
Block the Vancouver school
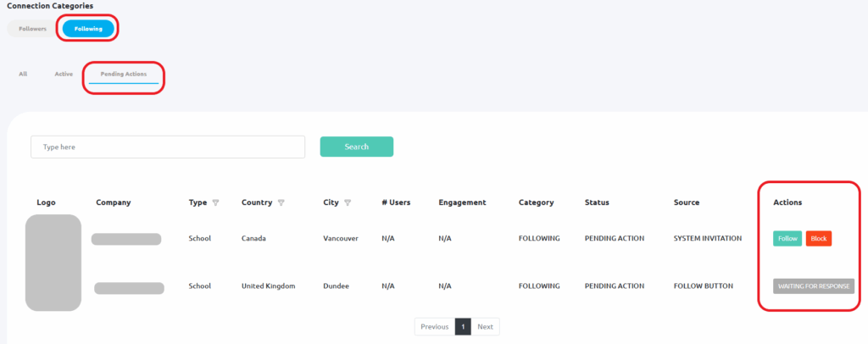point(818,238)
